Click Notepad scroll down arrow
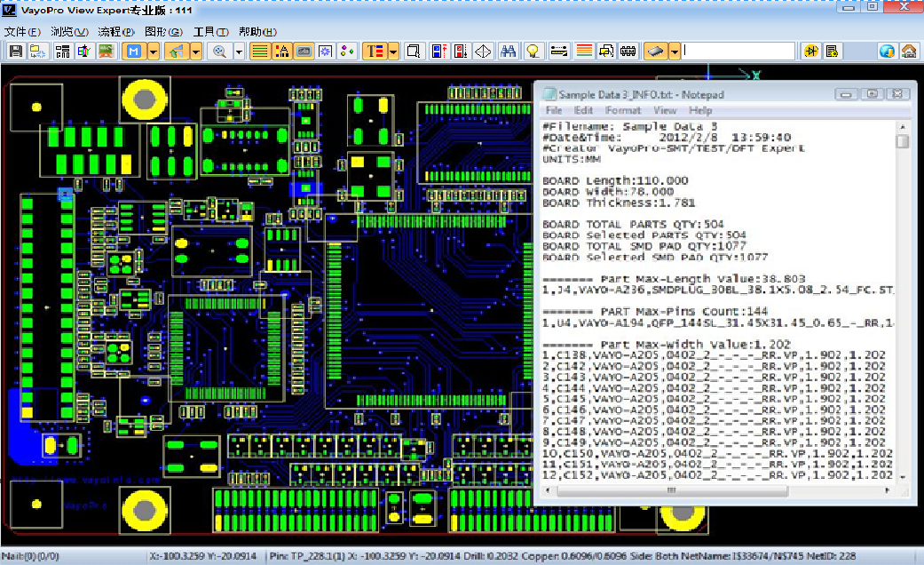The width and height of the screenshot is (924, 565). (902, 476)
